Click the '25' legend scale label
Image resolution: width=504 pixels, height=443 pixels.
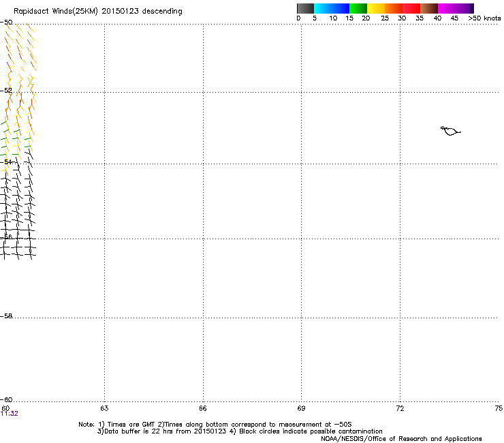[385, 18]
